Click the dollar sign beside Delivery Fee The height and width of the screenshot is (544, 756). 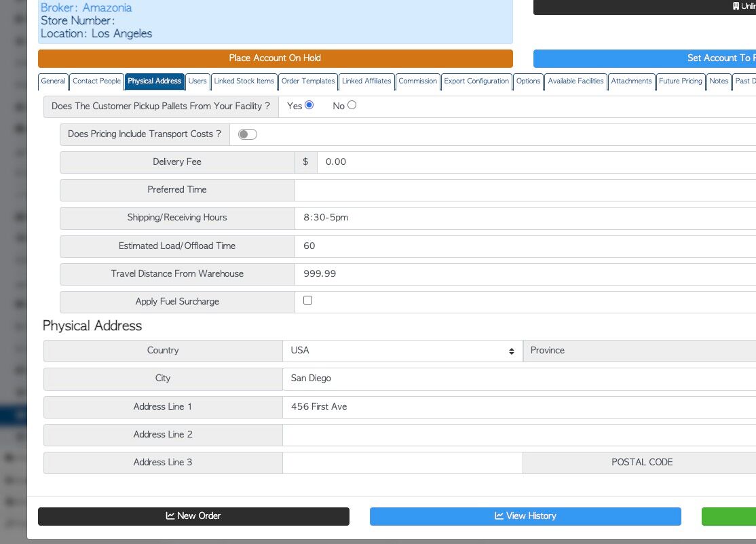coord(305,162)
